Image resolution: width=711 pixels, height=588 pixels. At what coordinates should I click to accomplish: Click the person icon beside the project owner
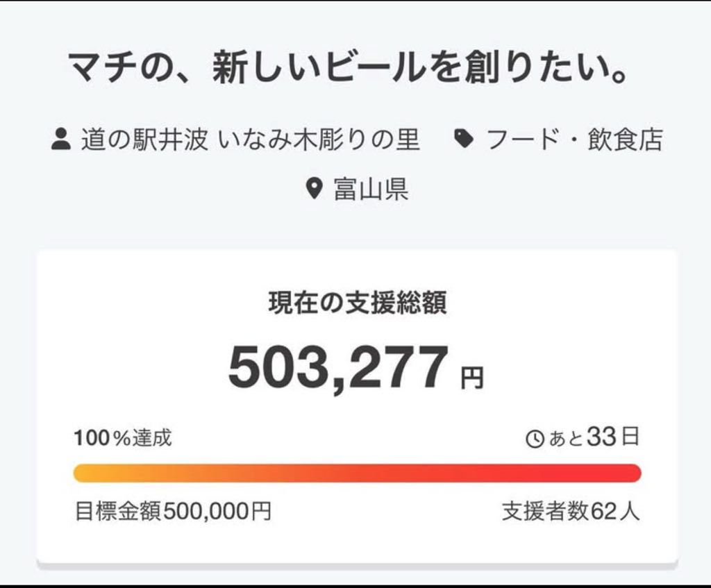[61, 139]
